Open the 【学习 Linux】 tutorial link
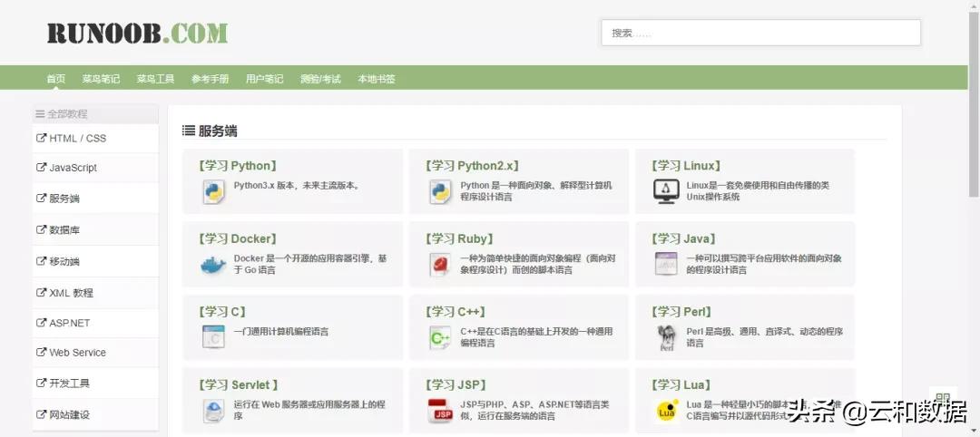 (686, 166)
